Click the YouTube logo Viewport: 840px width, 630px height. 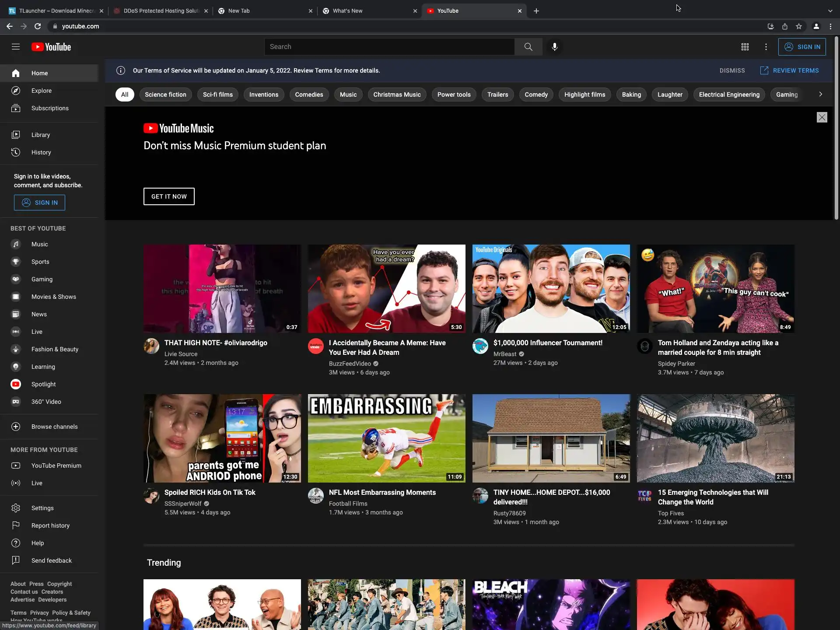[51, 47]
